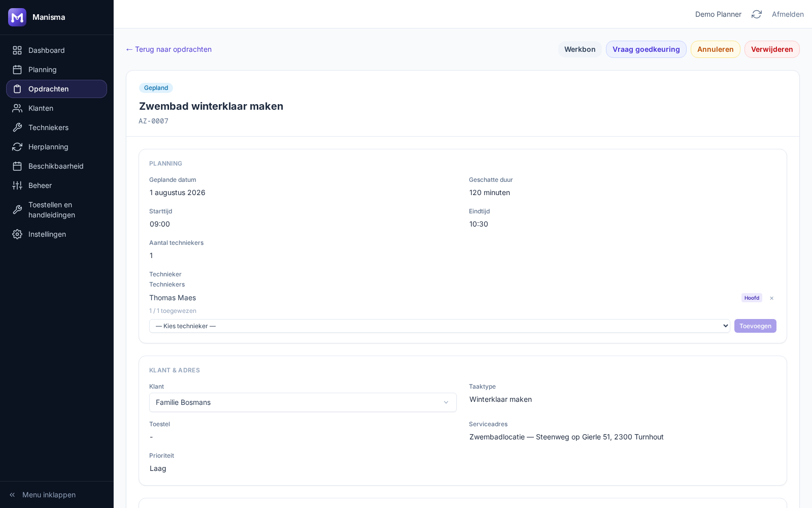
Task: Open the Klant dropdown showing Familie Bosmans
Action: [302, 402]
